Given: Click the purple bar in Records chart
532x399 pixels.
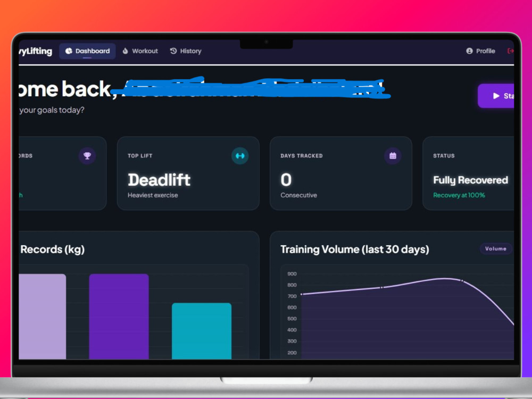Looking at the screenshot, I should click(119, 316).
